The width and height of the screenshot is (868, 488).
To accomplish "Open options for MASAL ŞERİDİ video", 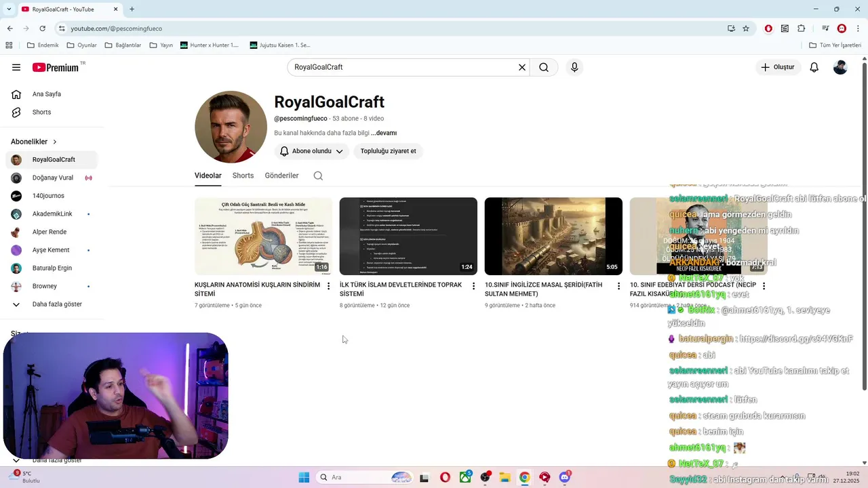I will coord(618,286).
